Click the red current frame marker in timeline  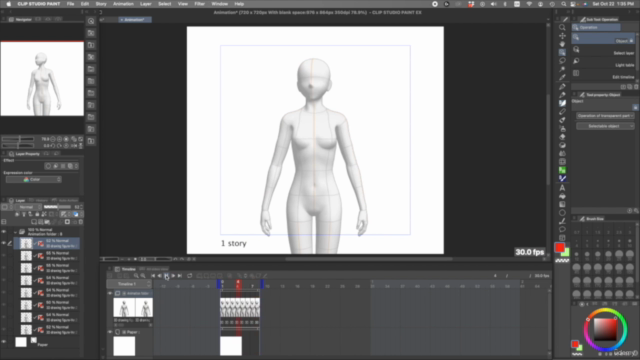[x=238, y=284]
